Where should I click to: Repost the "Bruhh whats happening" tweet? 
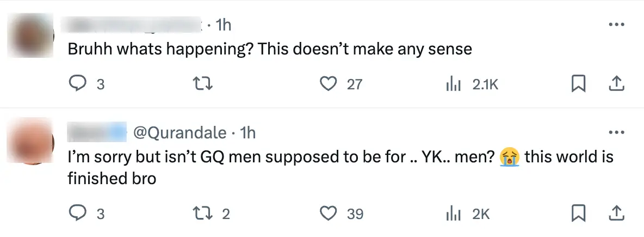pos(202,83)
